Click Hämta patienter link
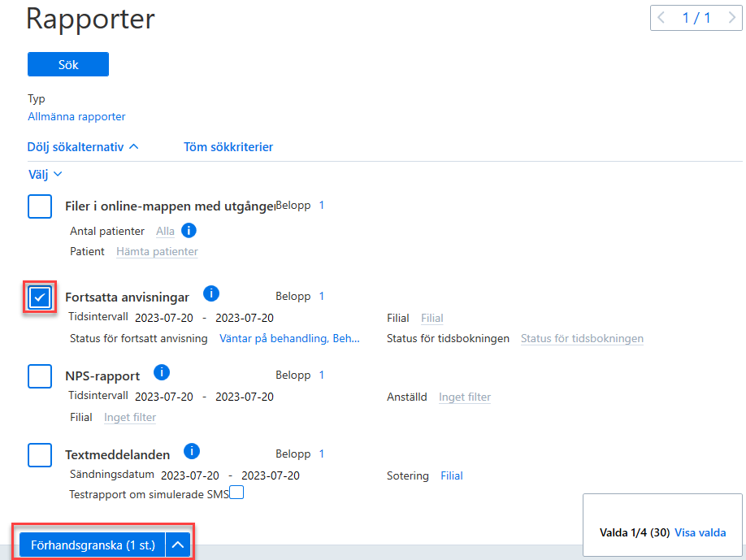The height and width of the screenshot is (560, 746). pyautogui.click(x=157, y=252)
